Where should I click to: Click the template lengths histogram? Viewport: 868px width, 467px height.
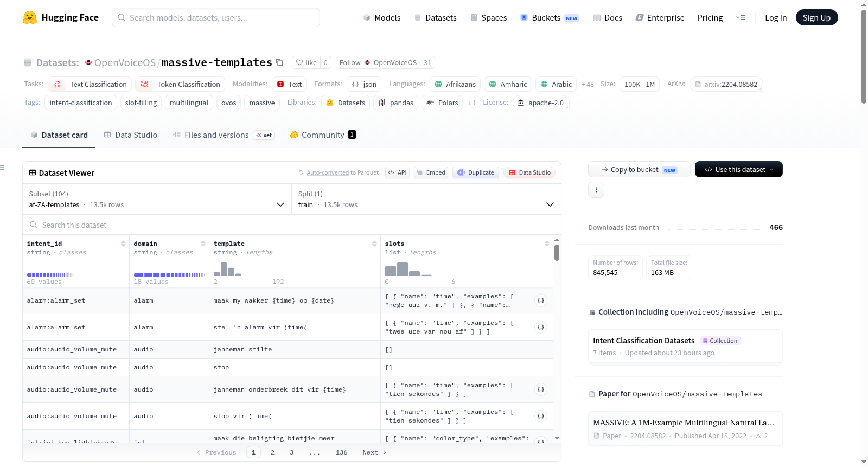[249, 269]
